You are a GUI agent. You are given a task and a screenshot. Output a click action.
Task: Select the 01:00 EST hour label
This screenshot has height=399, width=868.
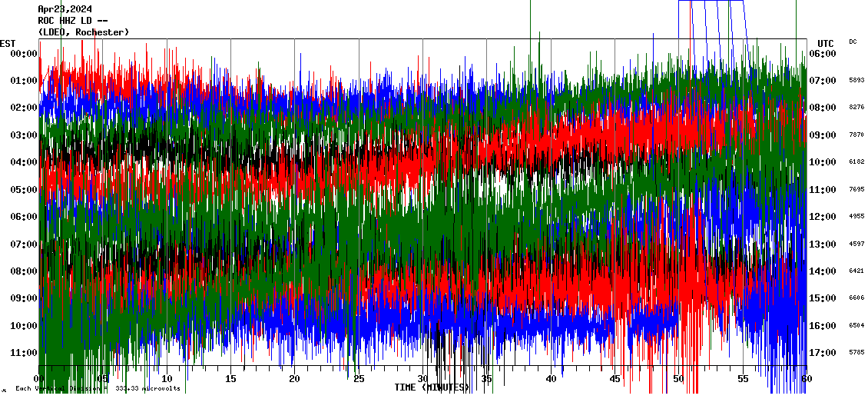click(x=24, y=81)
